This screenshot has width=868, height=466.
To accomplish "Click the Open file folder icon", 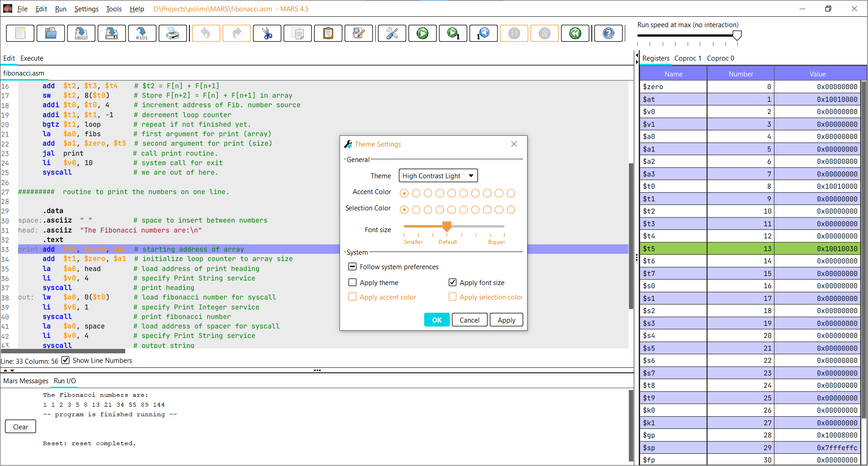I will 51,33.
